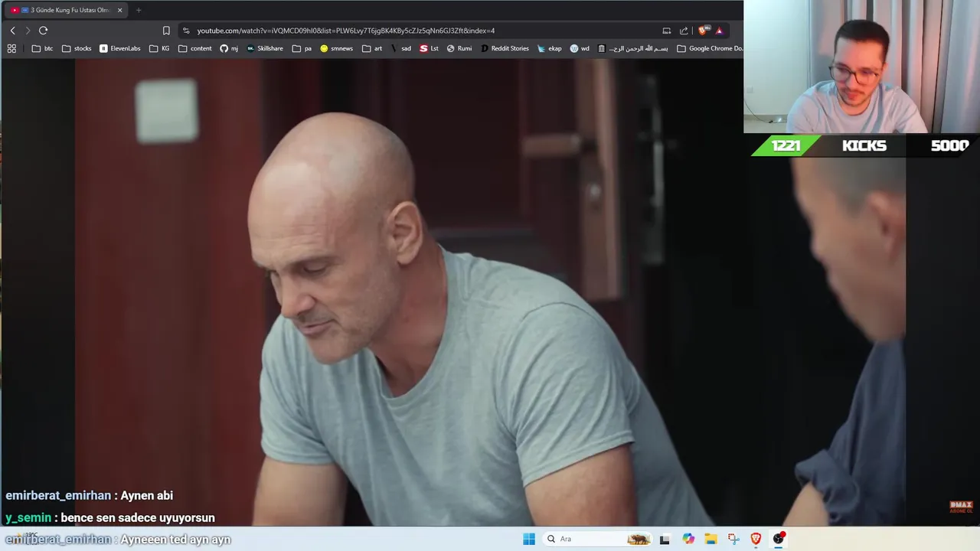Open the Lst bookmark
This screenshot has height=551, width=980.
click(x=430, y=48)
